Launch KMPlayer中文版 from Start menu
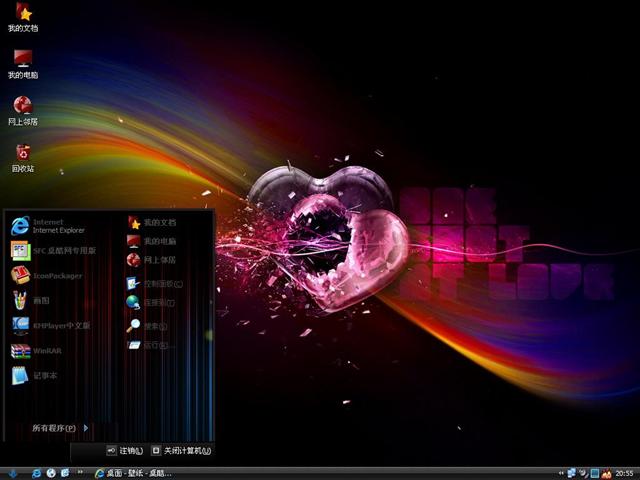640x480 pixels. 50,326
